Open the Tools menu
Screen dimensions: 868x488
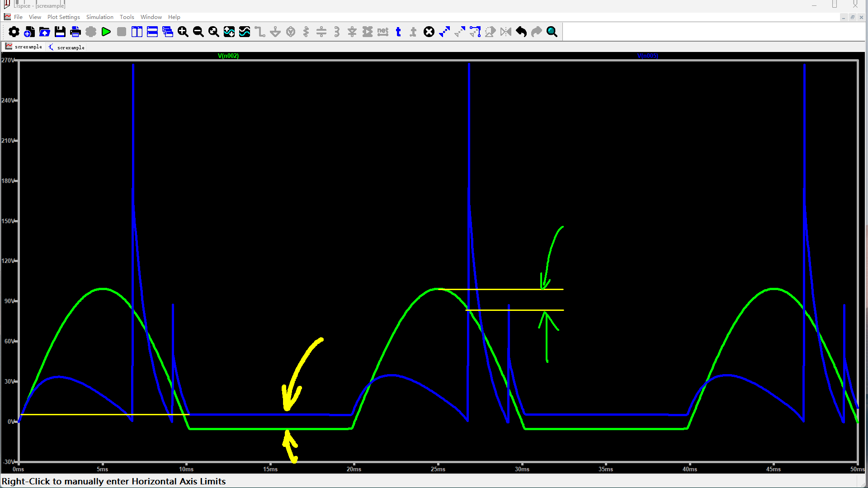[127, 17]
